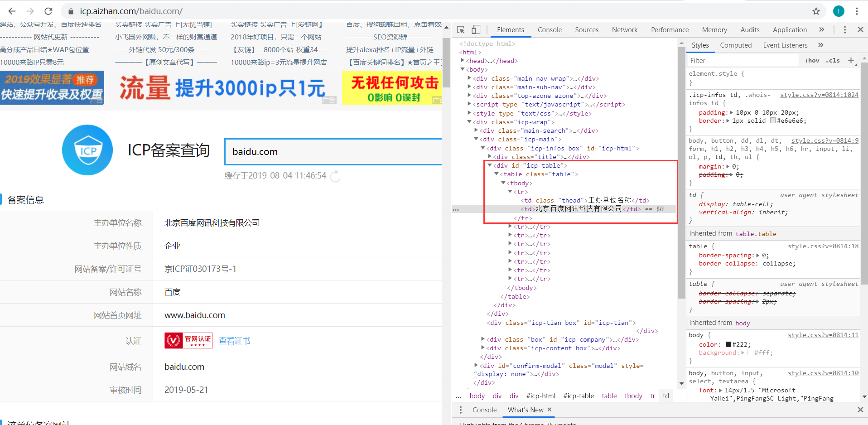The image size is (868, 425).
Task: Toggle the .cls class editor
Action: point(833,60)
